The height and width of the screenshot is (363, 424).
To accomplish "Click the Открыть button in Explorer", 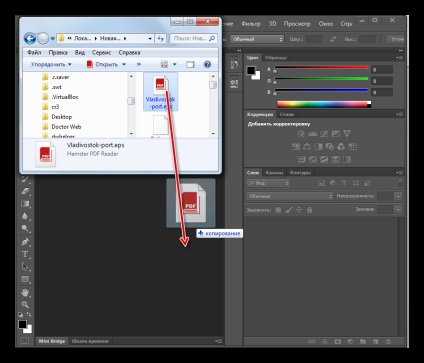I will pyautogui.click(x=106, y=64).
